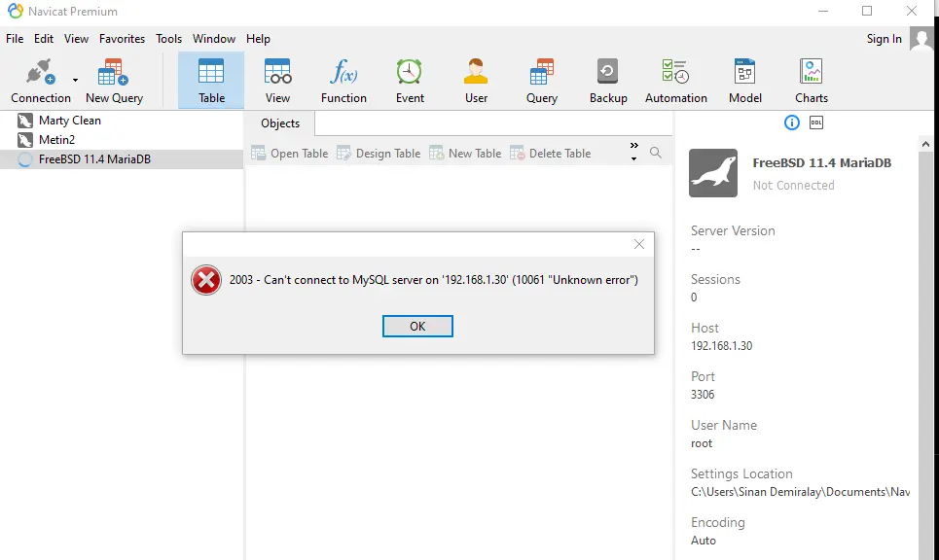Viewport: 939px width, 560px height.
Task: Click the Sign In link
Action: [884, 39]
